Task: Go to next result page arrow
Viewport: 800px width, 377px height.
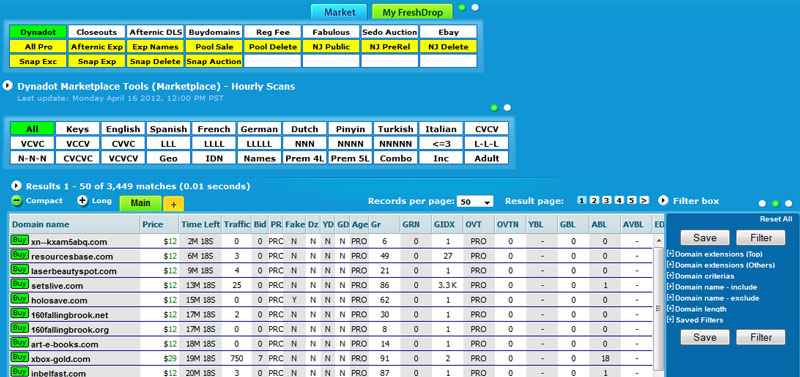Action: [x=644, y=200]
